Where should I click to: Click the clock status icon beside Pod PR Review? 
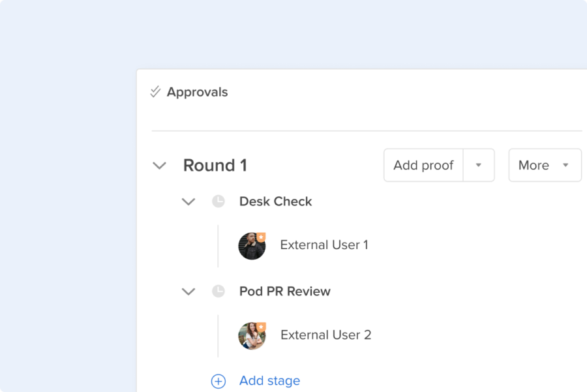click(x=218, y=292)
